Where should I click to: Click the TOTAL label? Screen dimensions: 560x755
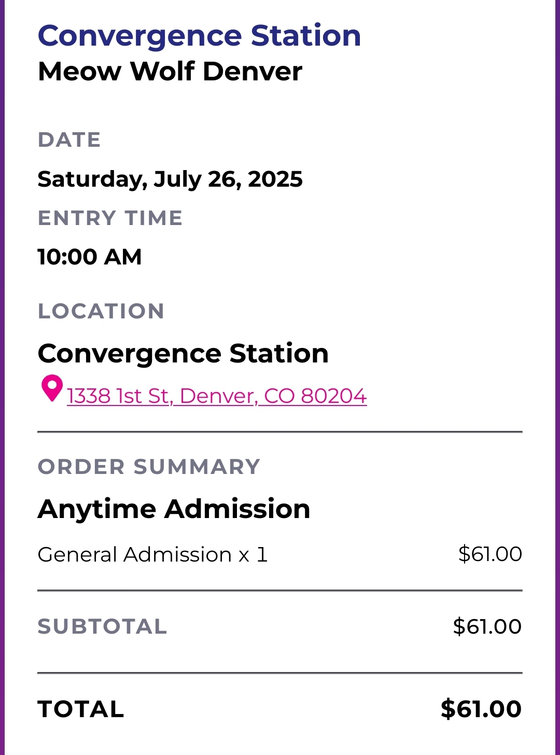(81, 709)
